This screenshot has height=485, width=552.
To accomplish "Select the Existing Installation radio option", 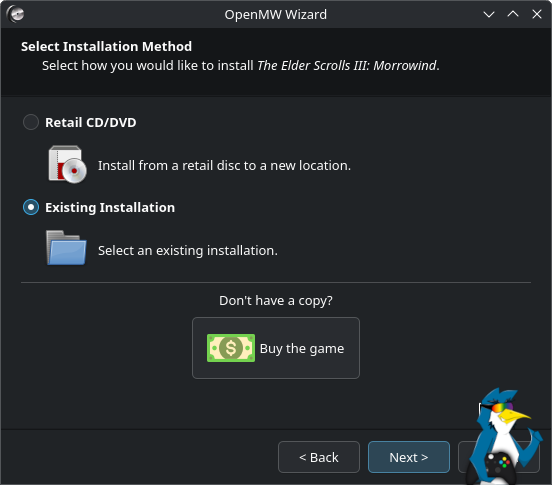I will pos(31,207).
